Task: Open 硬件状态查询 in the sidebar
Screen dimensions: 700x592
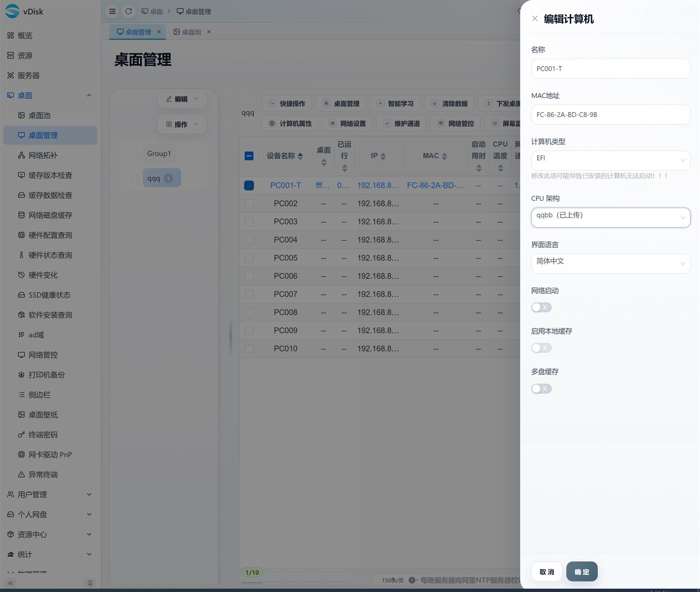Action: 50,255
